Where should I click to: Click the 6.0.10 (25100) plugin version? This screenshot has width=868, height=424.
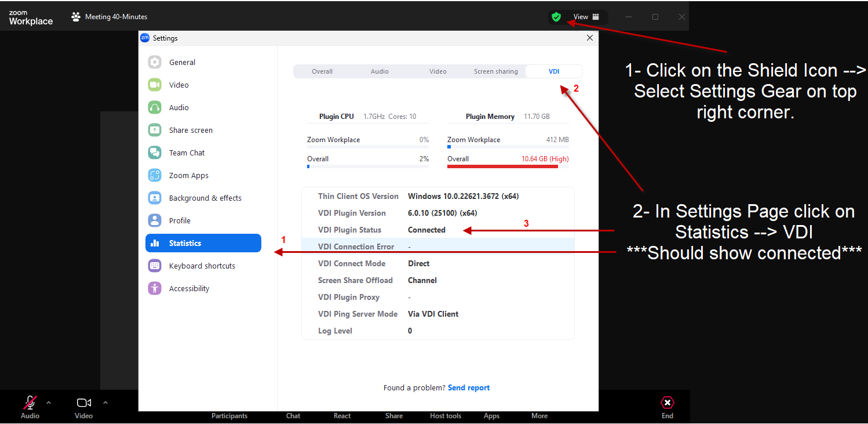point(442,213)
